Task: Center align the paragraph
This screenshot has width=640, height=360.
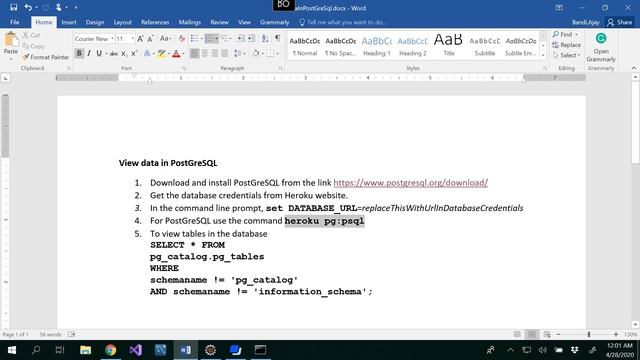Action: (x=205, y=53)
